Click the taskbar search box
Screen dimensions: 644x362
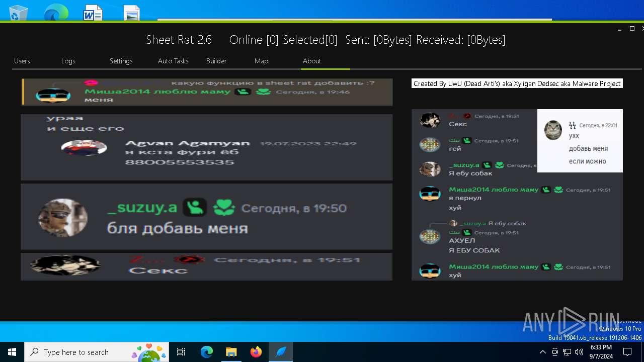(97, 352)
